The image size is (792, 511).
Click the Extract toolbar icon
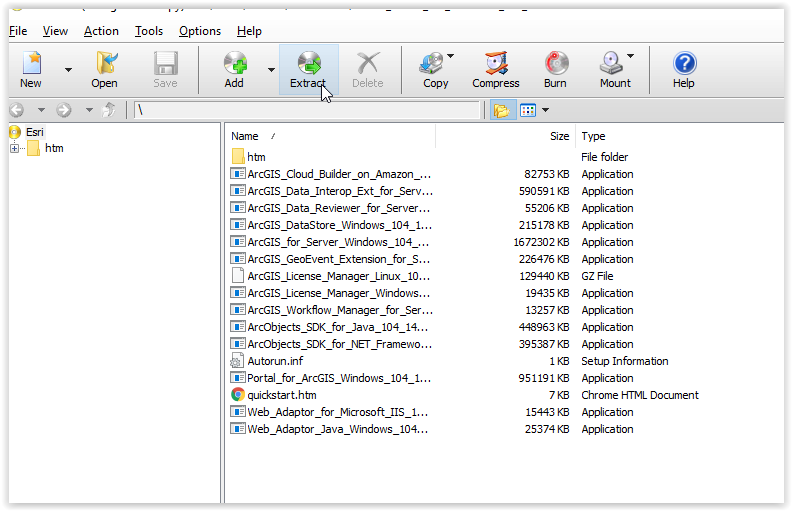coord(309,63)
